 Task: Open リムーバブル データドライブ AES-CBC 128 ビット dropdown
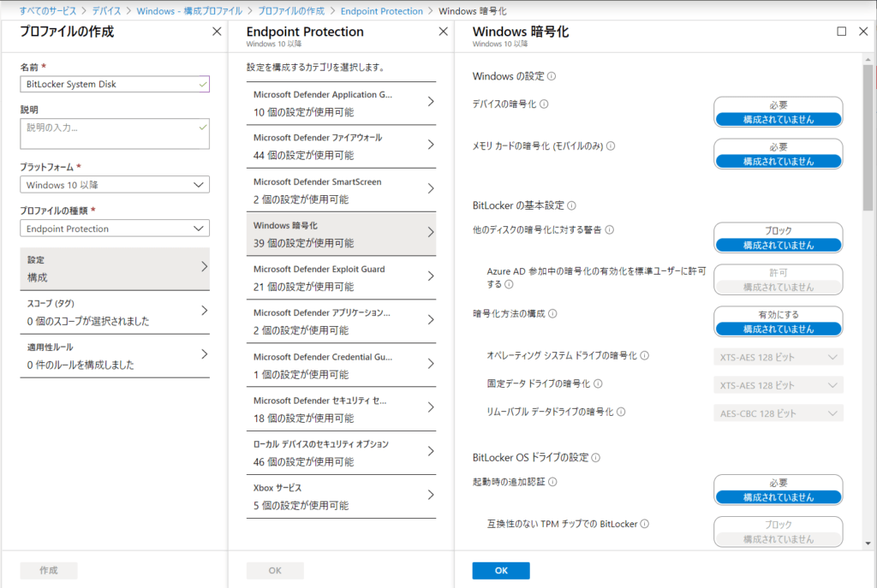pyautogui.click(x=778, y=413)
